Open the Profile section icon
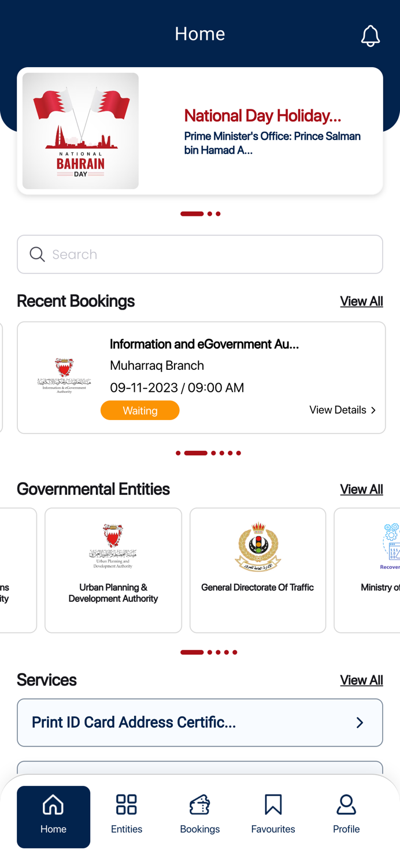Viewport: 400px width, 868px height. (346, 804)
